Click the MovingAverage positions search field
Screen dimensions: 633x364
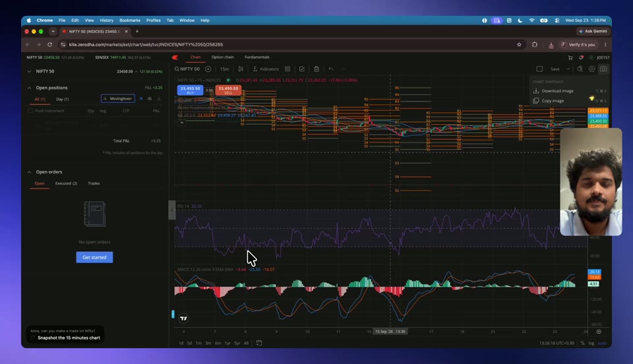[x=118, y=98]
